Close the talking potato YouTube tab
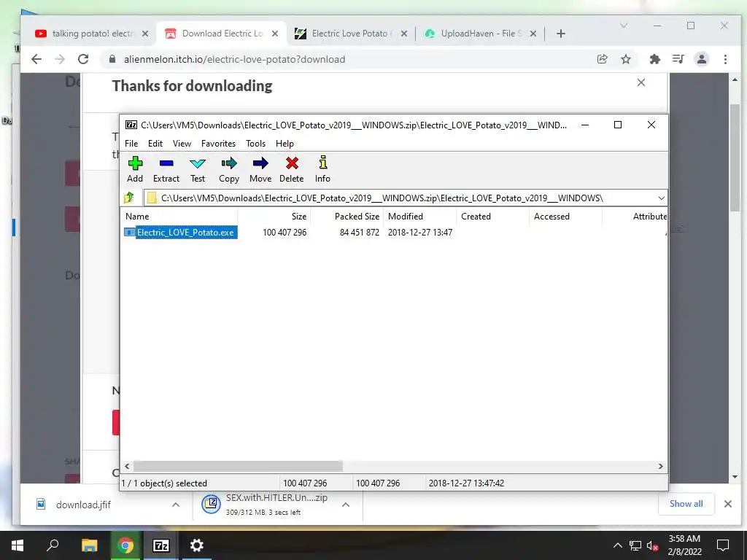747x560 pixels. (145, 34)
